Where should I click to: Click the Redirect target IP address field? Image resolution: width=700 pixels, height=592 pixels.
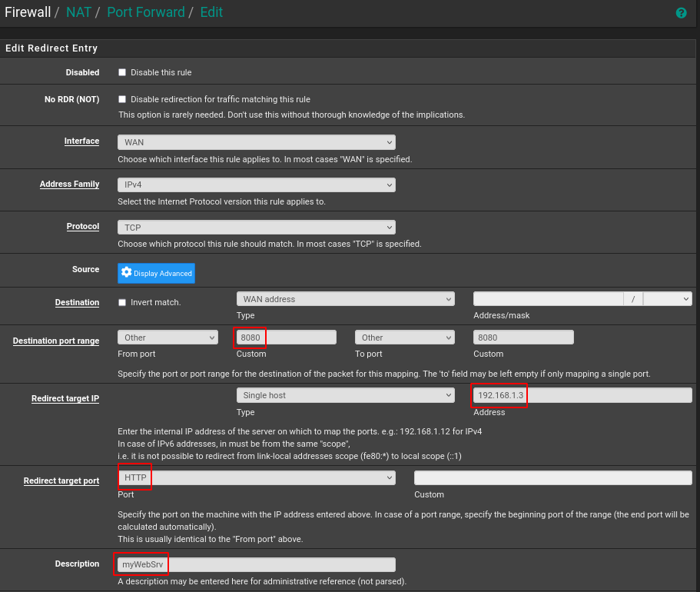click(582, 395)
